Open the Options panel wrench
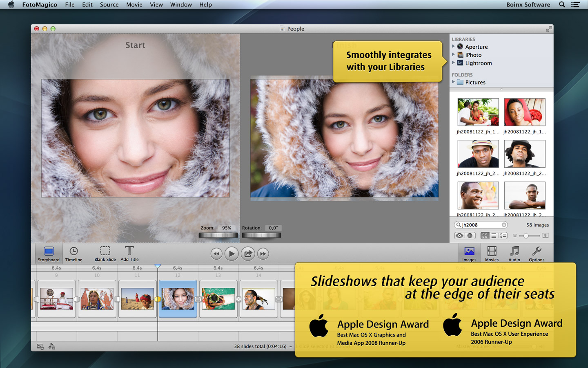This screenshot has width=588, height=368. pos(537,254)
